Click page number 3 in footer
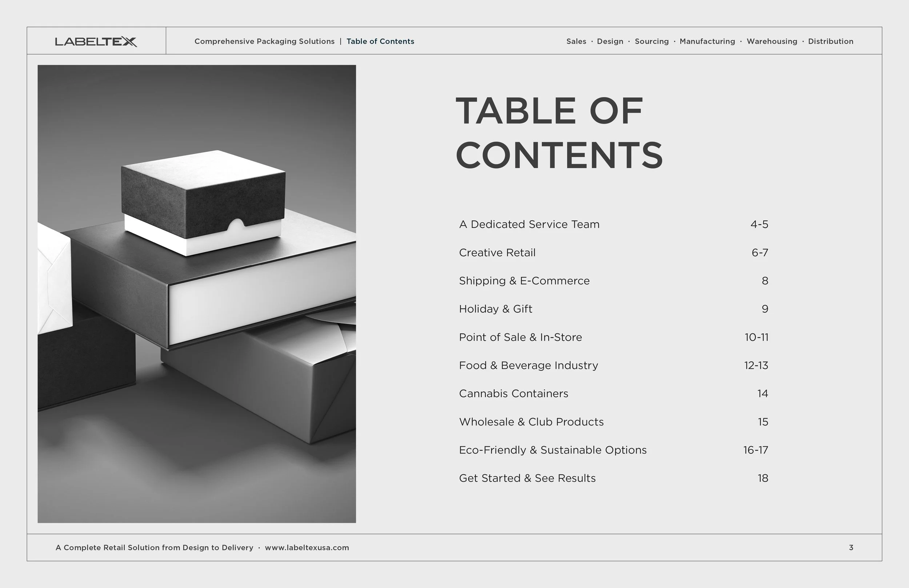Viewport: 909px width, 588px height. (x=851, y=548)
